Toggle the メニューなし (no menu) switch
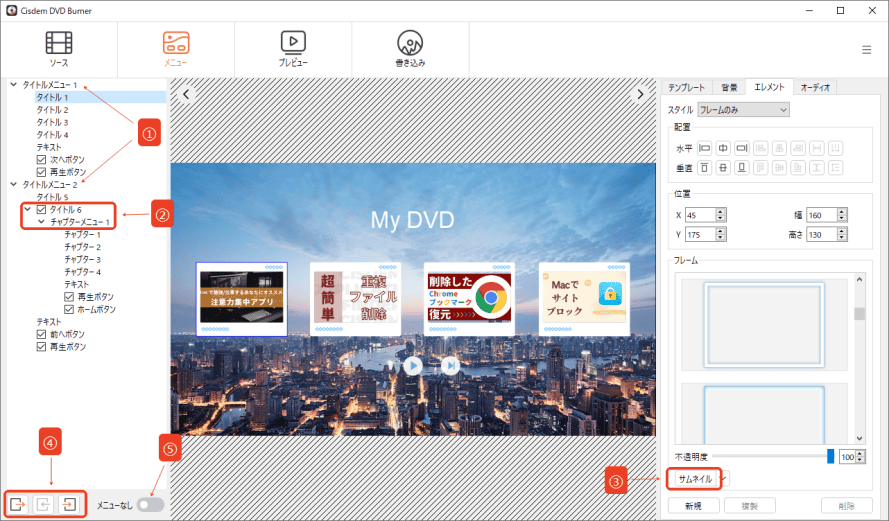 pos(150,505)
